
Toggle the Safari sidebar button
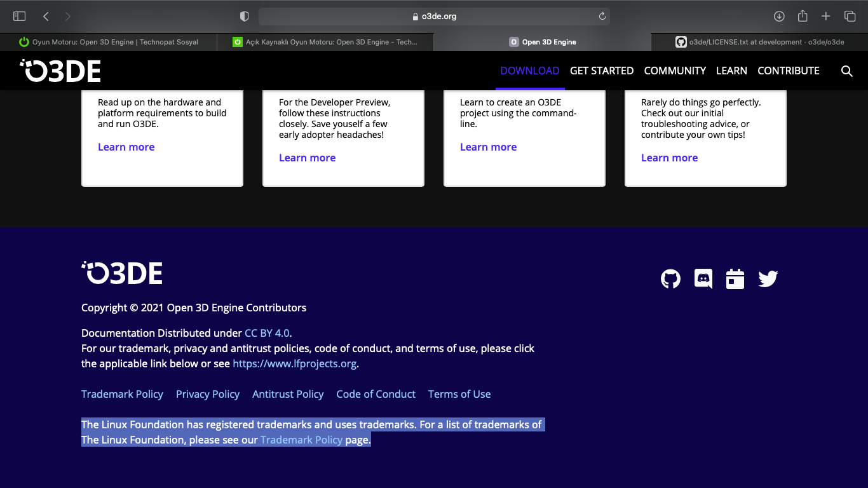(x=20, y=17)
